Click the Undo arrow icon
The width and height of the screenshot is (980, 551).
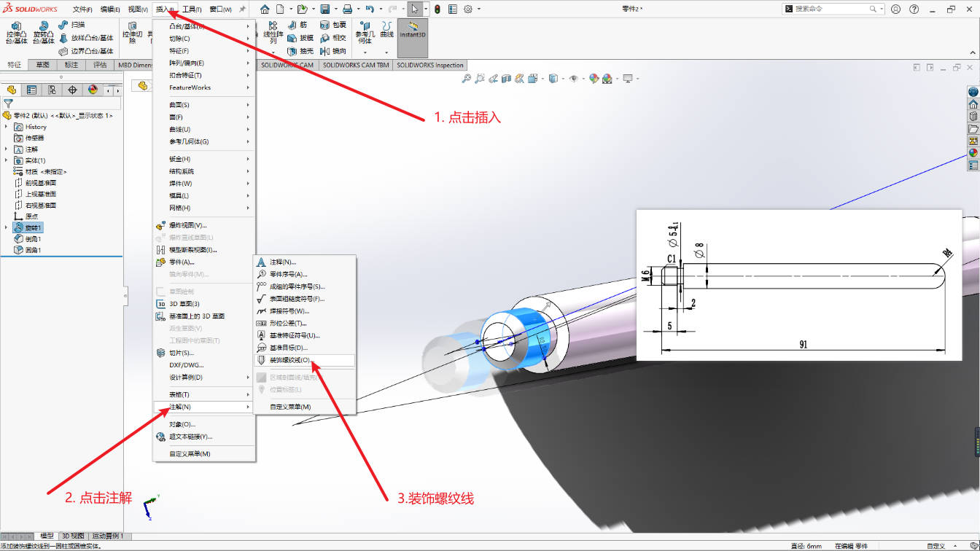(x=370, y=9)
